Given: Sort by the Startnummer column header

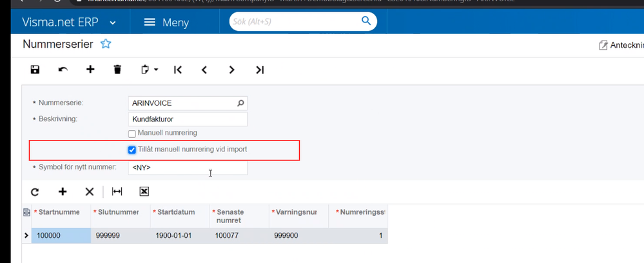Looking at the screenshot, I should [61, 216].
